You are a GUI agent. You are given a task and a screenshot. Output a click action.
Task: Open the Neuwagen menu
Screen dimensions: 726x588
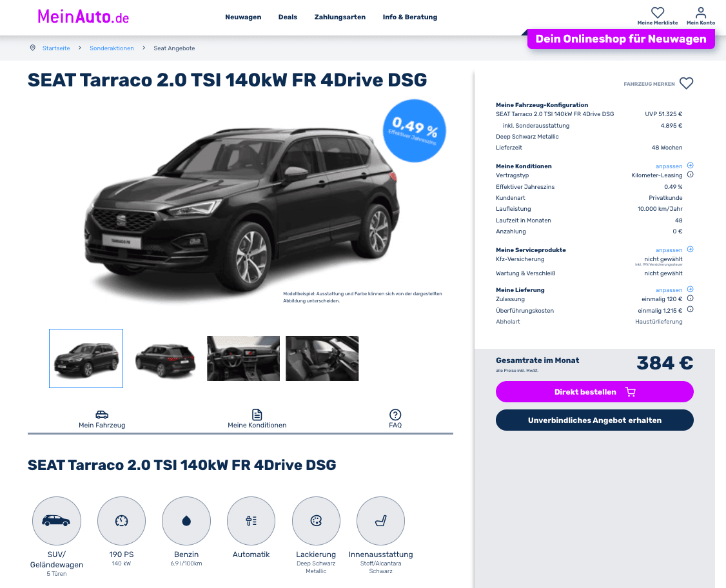coord(243,17)
